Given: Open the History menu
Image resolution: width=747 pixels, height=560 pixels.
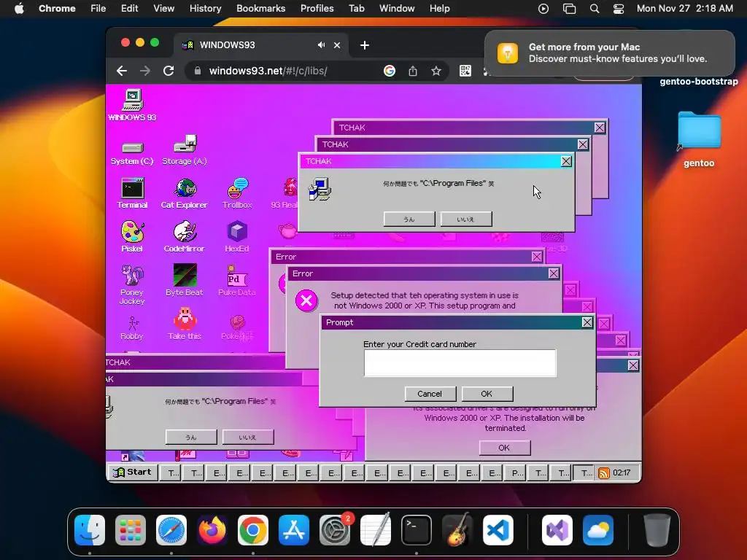Looking at the screenshot, I should coord(205,8).
